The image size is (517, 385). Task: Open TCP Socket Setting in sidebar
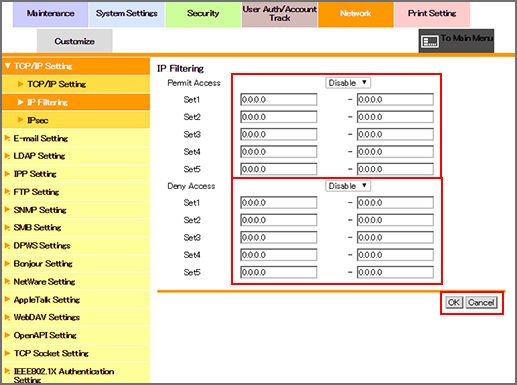click(76, 353)
